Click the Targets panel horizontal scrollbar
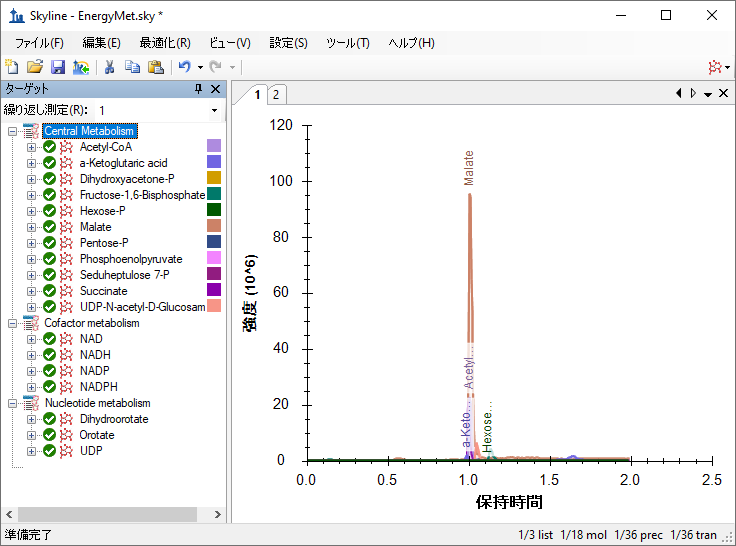The width and height of the screenshot is (736, 546). click(x=107, y=515)
